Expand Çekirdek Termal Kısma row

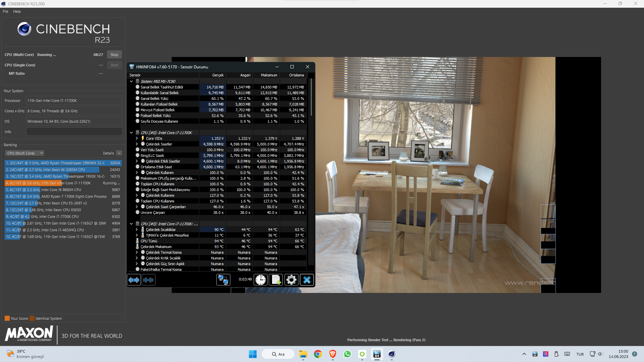coord(137,252)
